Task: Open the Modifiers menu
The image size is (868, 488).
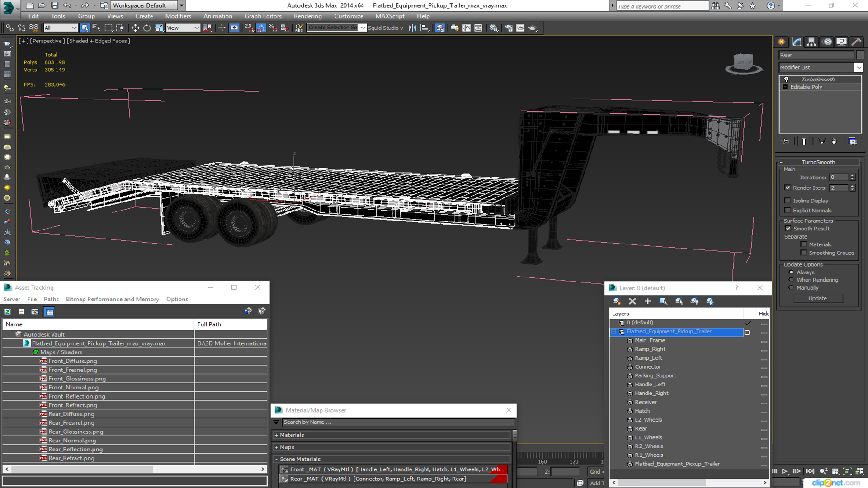Action: click(178, 16)
